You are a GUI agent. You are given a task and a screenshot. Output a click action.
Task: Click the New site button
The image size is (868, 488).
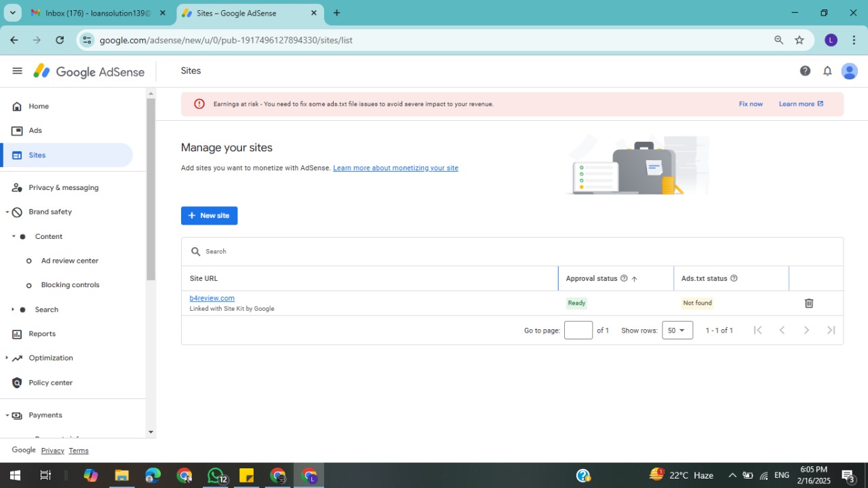pyautogui.click(x=209, y=216)
